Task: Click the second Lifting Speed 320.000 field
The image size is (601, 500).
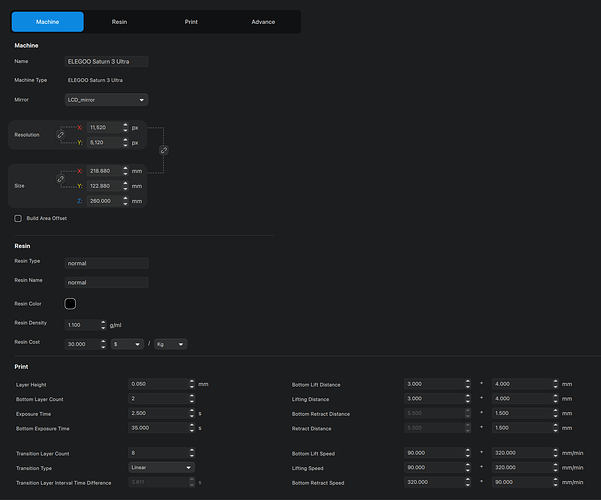Action: (x=522, y=468)
